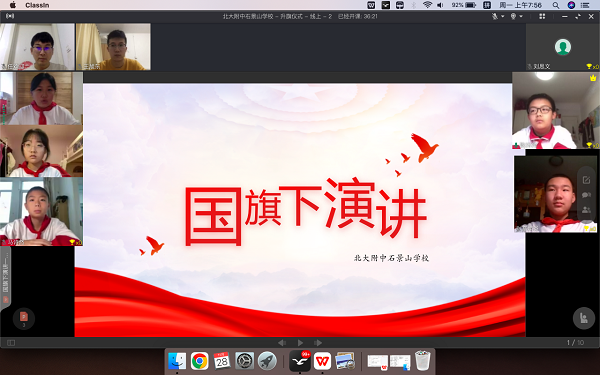Open the members roster icon
This screenshot has height=375, width=600.
pos(586,210)
